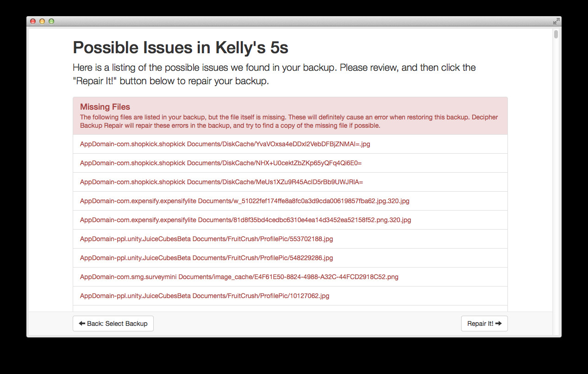Select the surveymini image_cache png row
Image resolution: width=588 pixels, height=374 pixels.
click(290, 277)
